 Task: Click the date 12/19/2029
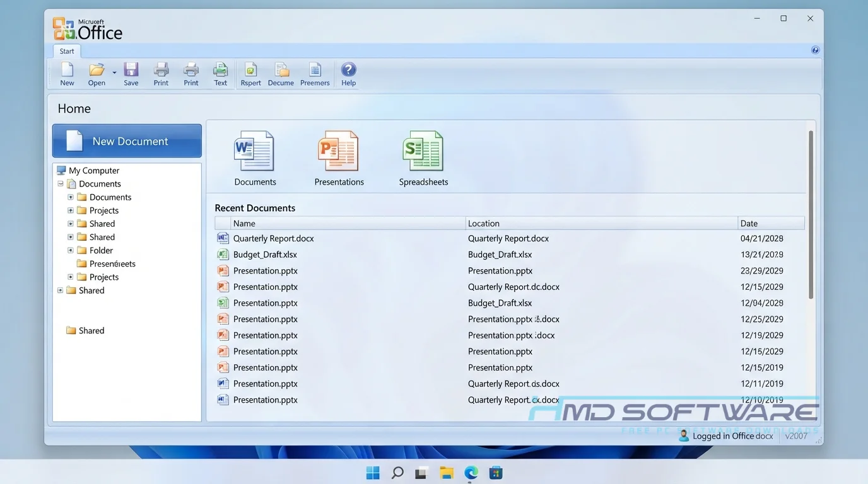point(761,335)
